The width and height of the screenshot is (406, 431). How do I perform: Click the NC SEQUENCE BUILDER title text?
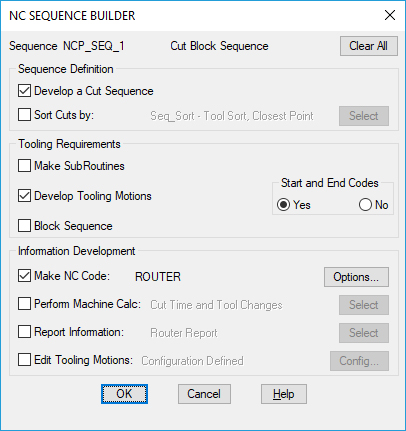coord(72,16)
